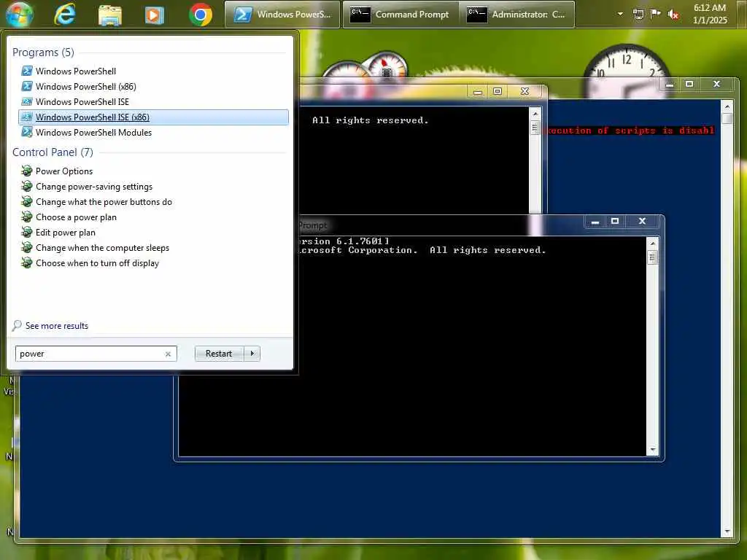Viewport: 747px width, 560px height.
Task: Close the middle Command Prompt window
Action: click(525, 91)
